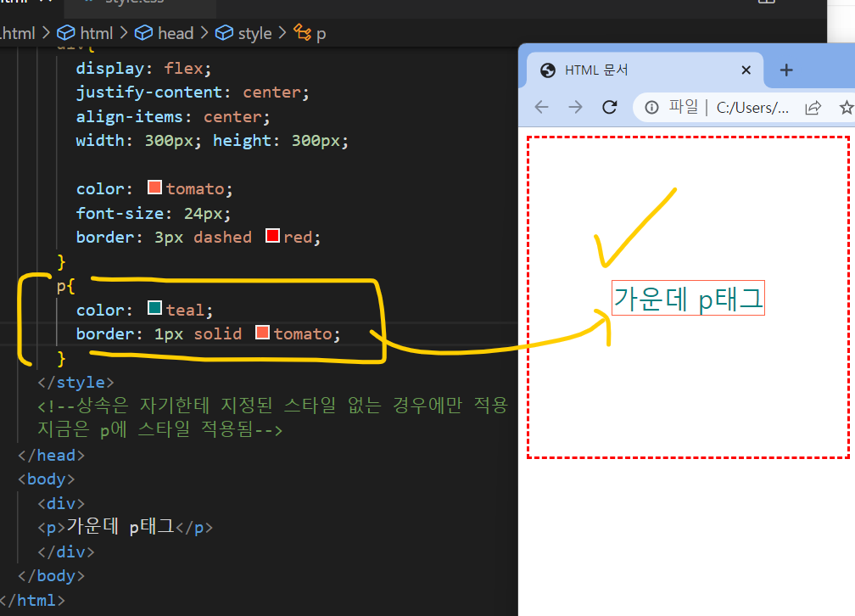855x616 pixels.
Task: Click the browser back arrow
Action: (x=541, y=107)
